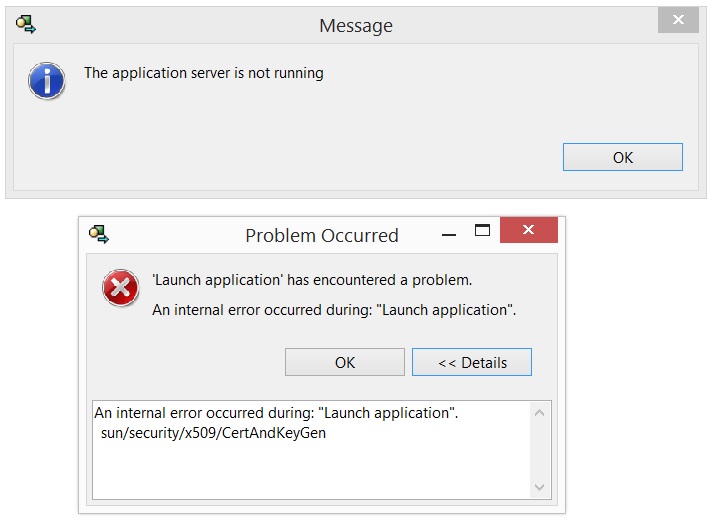The height and width of the screenshot is (523, 723).
Task: Select the Problem Occurred title text
Action: pyautogui.click(x=321, y=236)
